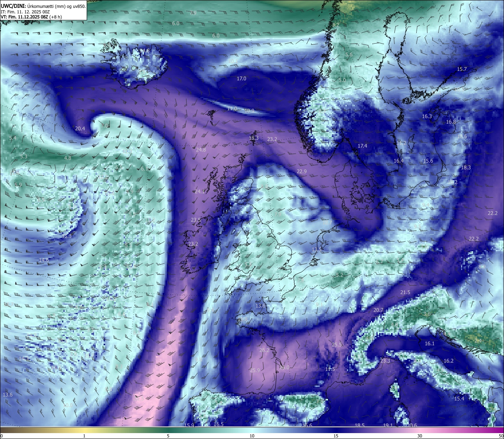Click the 16.5 value over northern Spain

pos(219,424)
